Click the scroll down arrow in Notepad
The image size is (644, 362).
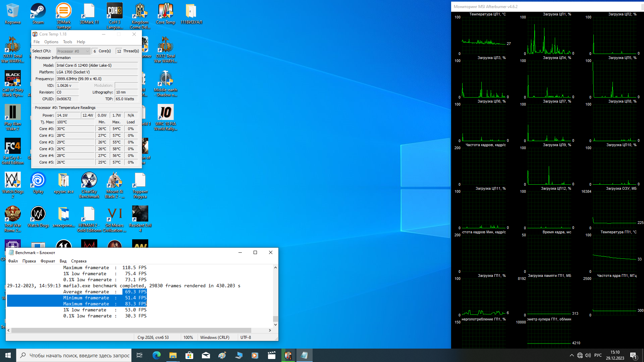[x=275, y=324]
